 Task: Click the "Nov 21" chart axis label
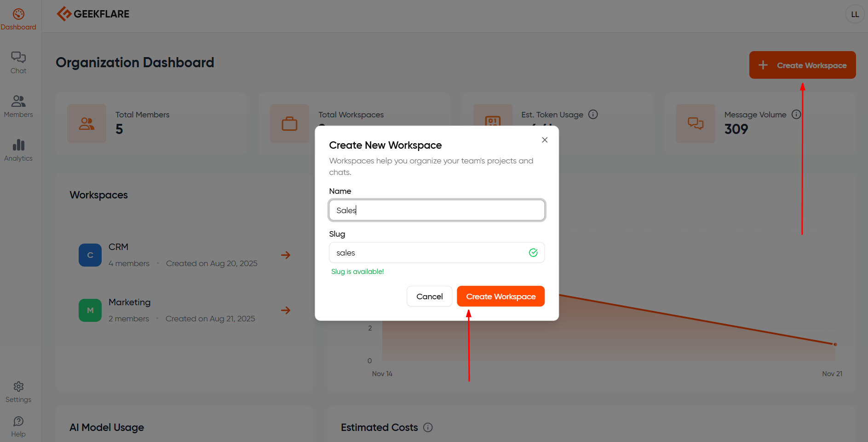point(832,373)
